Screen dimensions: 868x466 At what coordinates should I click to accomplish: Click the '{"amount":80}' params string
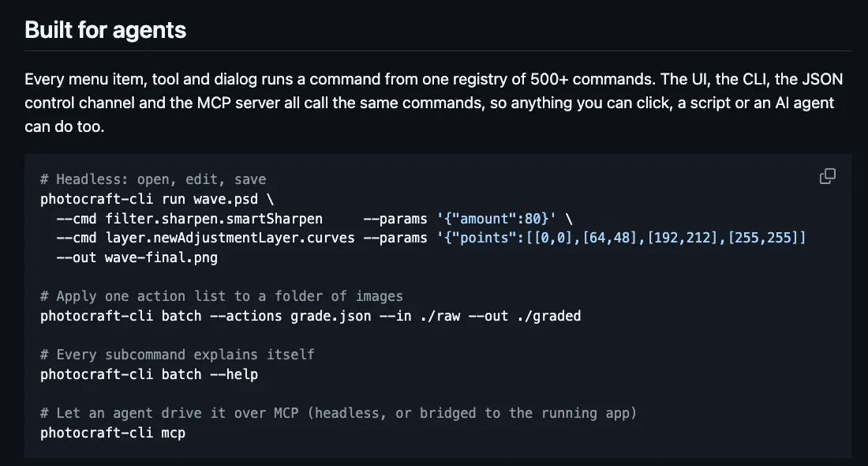click(x=496, y=219)
